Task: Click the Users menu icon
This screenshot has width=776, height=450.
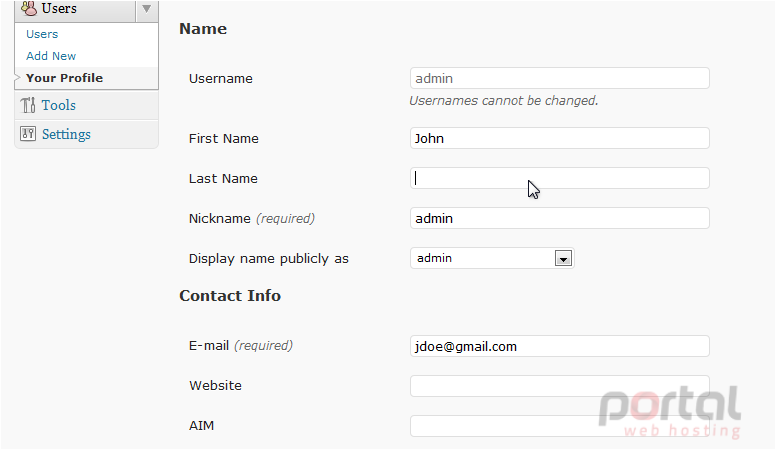Action: point(29,8)
